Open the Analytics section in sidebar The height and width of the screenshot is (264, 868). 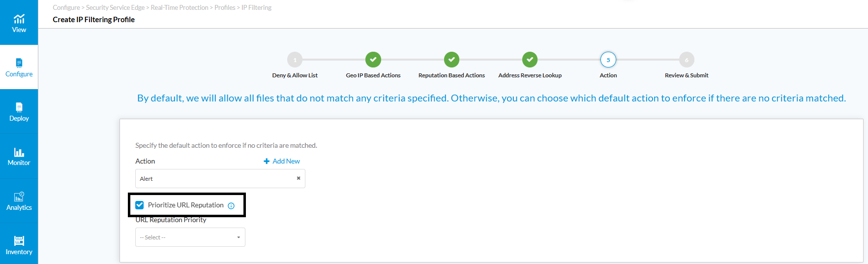click(x=19, y=201)
